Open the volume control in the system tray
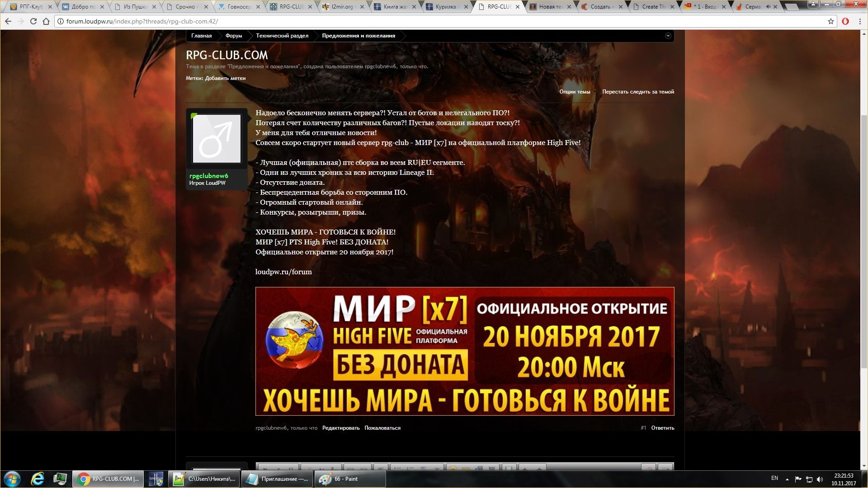 (820, 479)
